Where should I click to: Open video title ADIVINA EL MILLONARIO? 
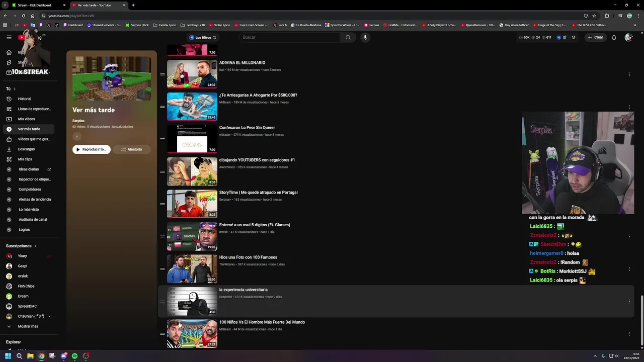tap(242, 63)
